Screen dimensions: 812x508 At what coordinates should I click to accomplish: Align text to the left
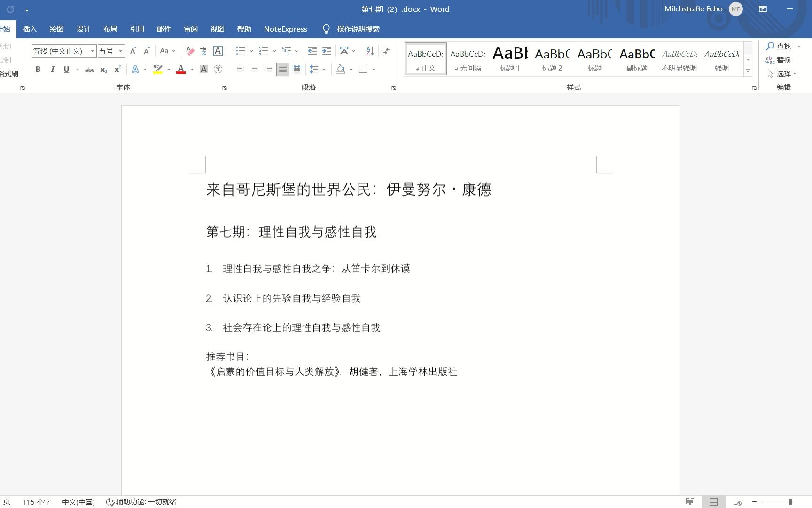[240, 69]
